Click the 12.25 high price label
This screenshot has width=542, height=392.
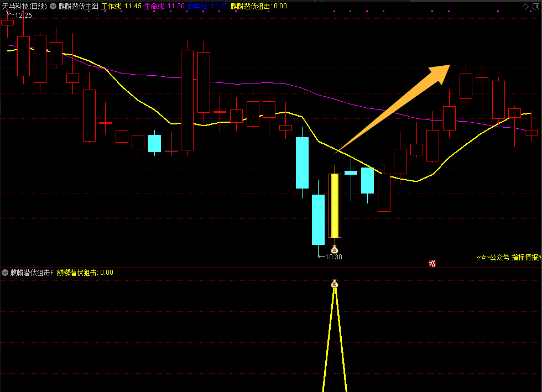(23, 15)
